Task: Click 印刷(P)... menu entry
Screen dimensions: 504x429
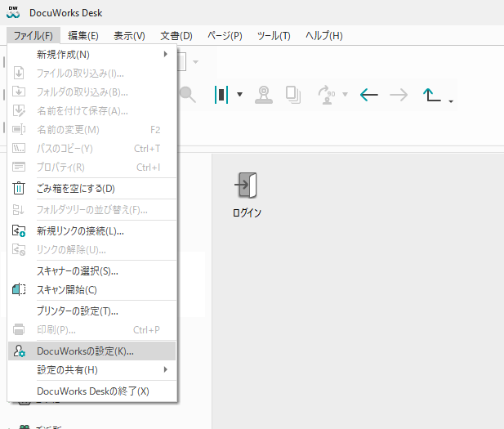Action: [x=92, y=329]
